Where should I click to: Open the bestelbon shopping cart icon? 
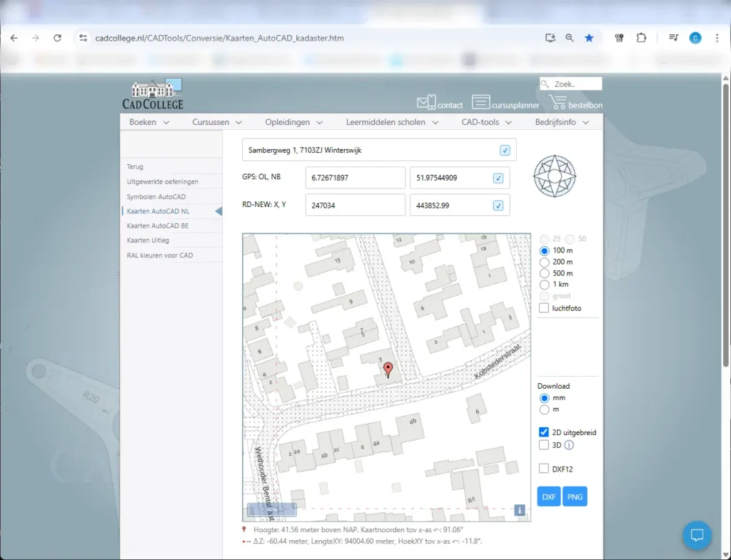[x=557, y=100]
